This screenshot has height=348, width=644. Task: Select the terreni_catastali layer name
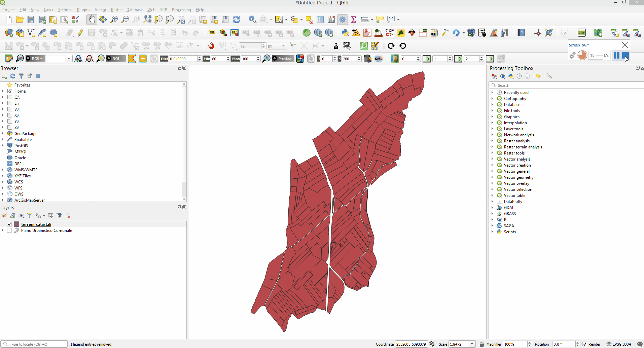pyautogui.click(x=36, y=224)
